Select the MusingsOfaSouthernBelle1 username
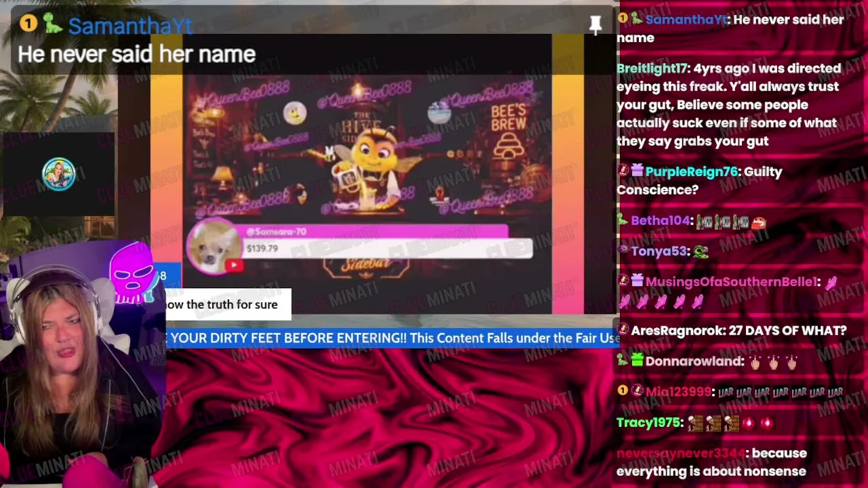The height and width of the screenshot is (488, 868). click(x=732, y=281)
